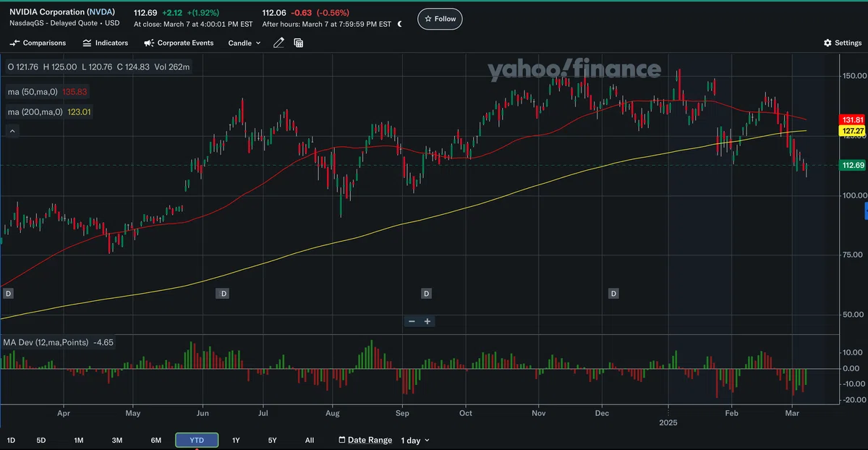Select the ma (200,ma,0) indicator label
Viewport: 868px width, 450px height.
coord(50,112)
